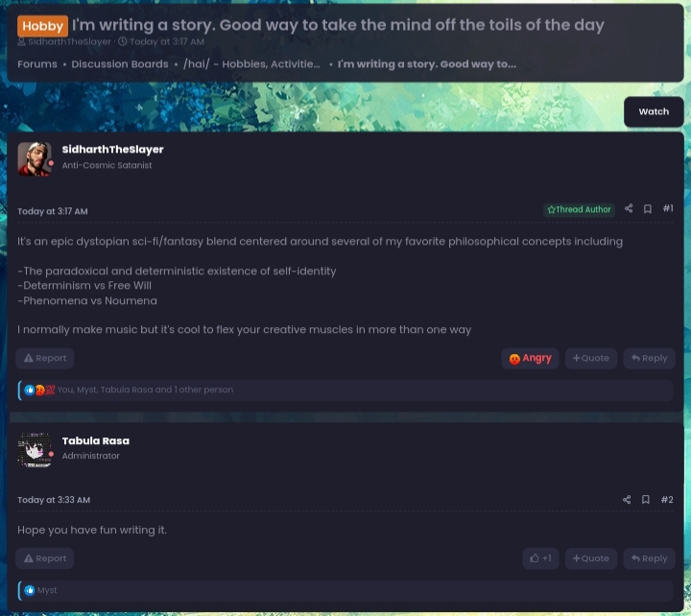This screenshot has height=616, width=691.
Task: Share post #1 via share icon
Action: (x=629, y=208)
